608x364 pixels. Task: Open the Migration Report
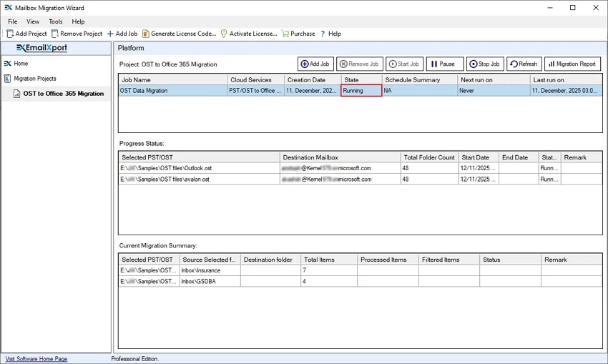pyautogui.click(x=573, y=64)
